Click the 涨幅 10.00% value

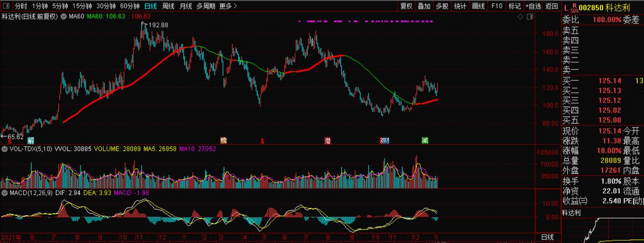(x=608, y=150)
